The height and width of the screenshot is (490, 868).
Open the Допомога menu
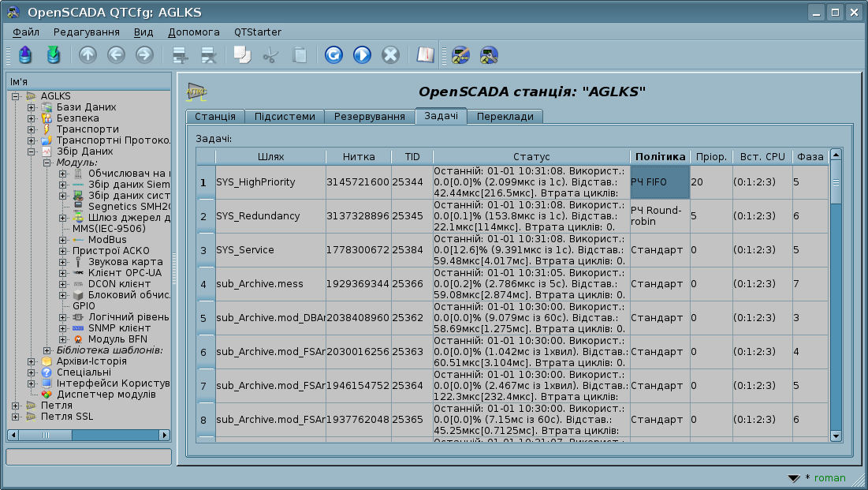click(193, 32)
